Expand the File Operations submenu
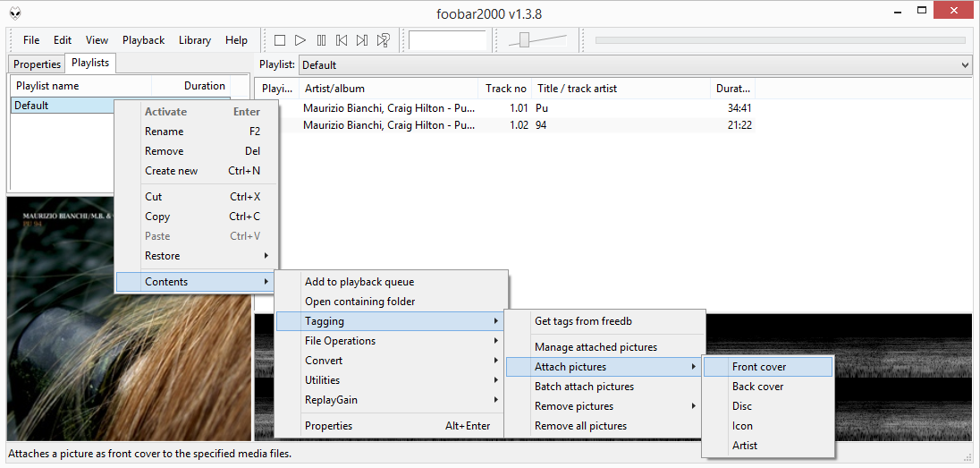This screenshot has width=980, height=468. 392,341
